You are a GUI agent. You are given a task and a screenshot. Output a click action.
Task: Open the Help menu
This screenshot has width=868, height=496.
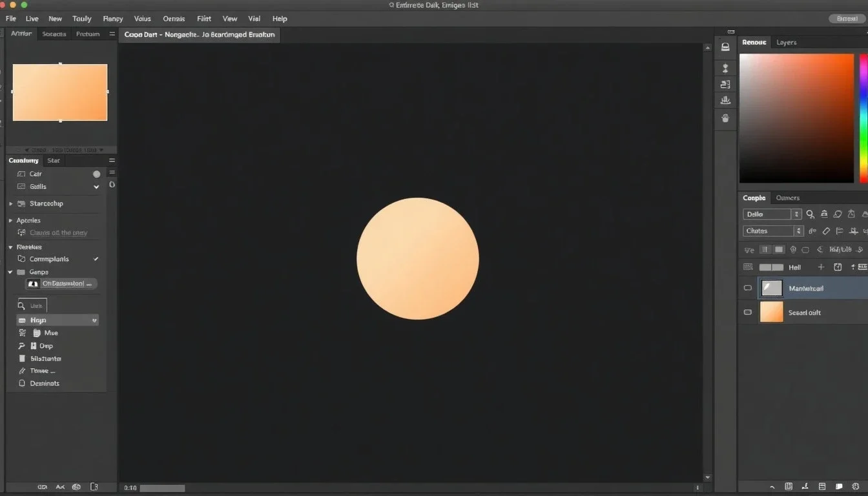pos(280,19)
